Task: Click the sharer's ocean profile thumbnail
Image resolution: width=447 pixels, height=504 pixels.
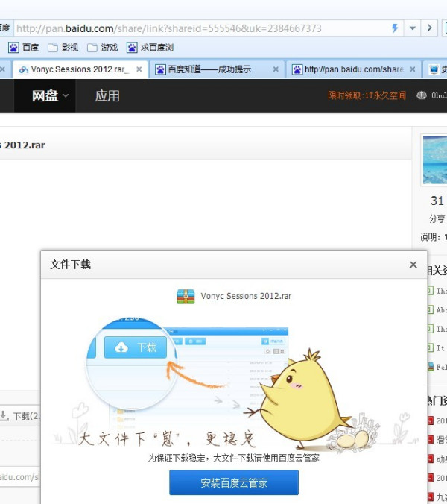Action: [434, 160]
